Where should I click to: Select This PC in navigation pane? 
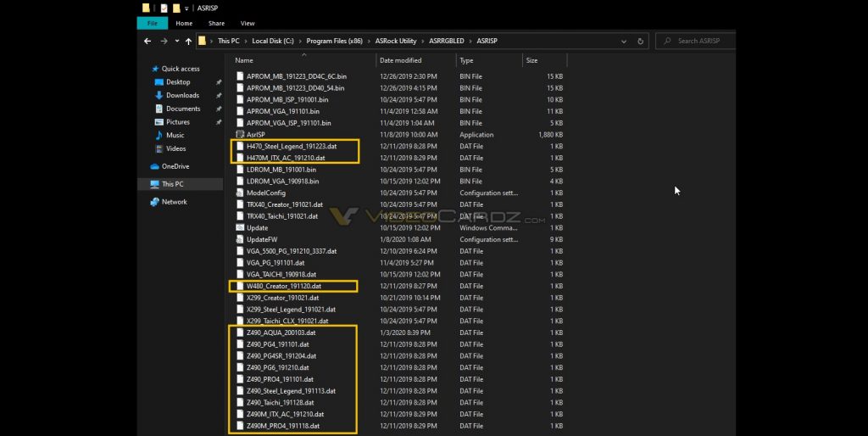(x=172, y=184)
